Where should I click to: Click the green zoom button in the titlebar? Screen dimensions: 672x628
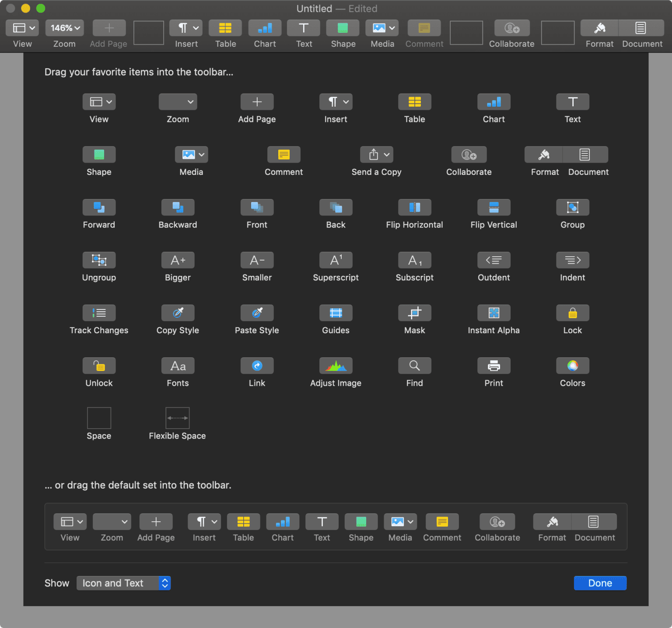(41, 8)
